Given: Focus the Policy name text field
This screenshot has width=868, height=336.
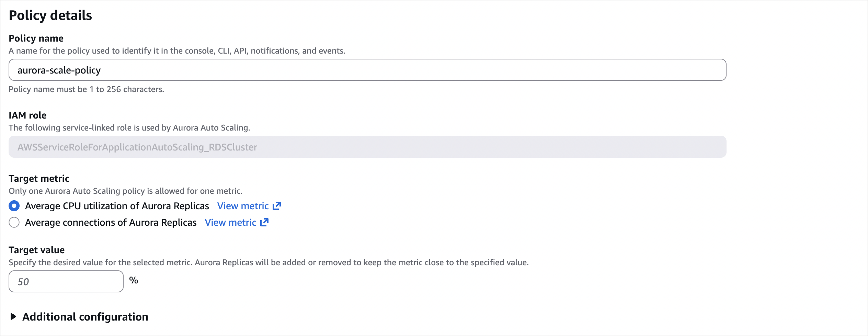Looking at the screenshot, I should point(367,70).
